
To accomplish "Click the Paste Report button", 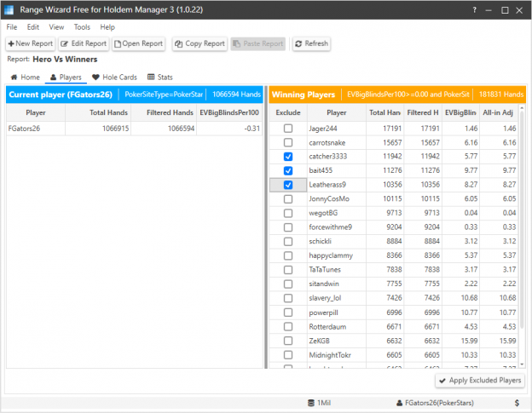I will pyautogui.click(x=257, y=43).
